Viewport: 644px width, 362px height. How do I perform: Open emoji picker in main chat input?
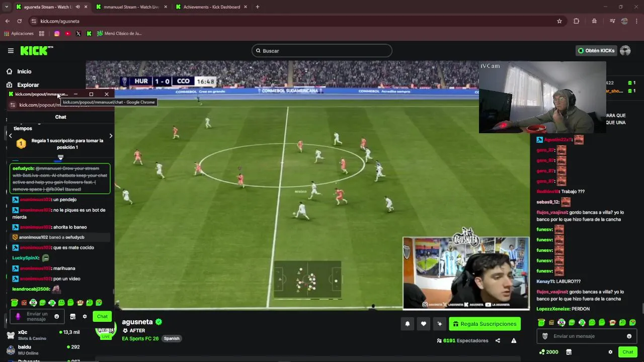coord(629,336)
